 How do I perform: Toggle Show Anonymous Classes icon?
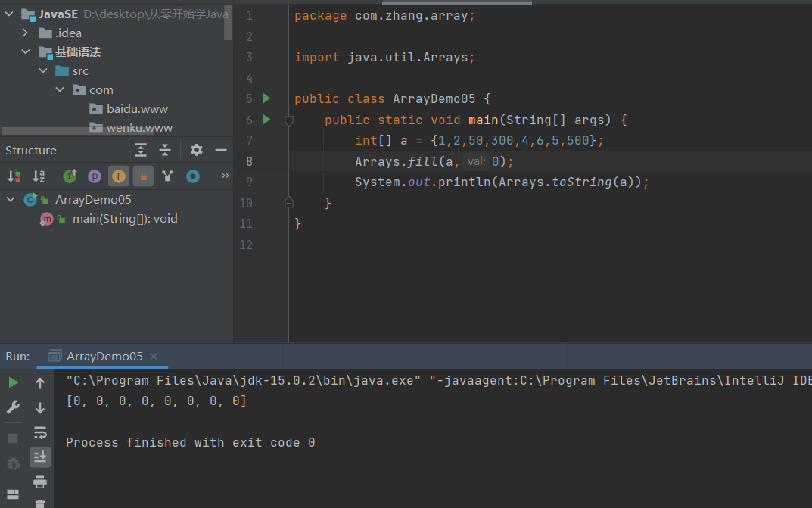[x=167, y=176]
